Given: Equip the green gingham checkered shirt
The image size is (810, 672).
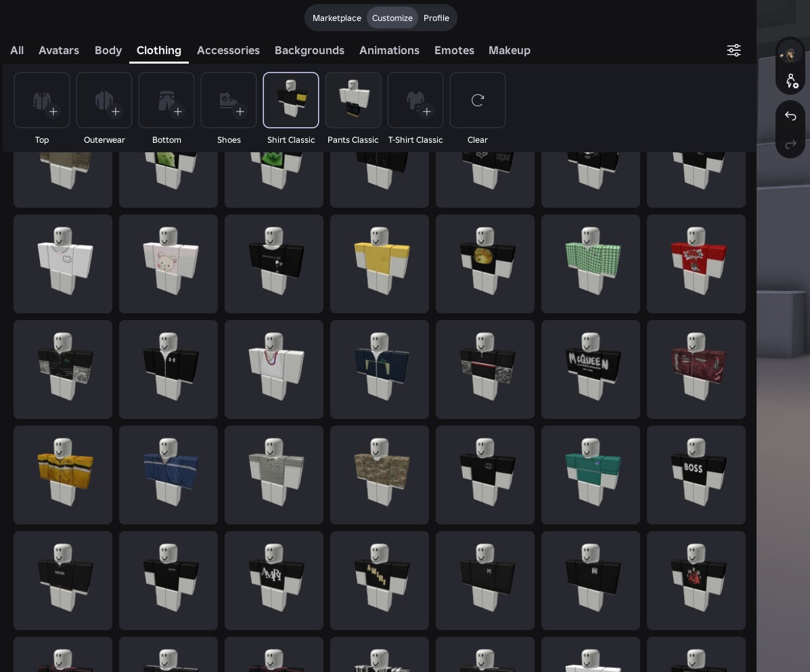Looking at the screenshot, I should pyautogui.click(x=591, y=264).
